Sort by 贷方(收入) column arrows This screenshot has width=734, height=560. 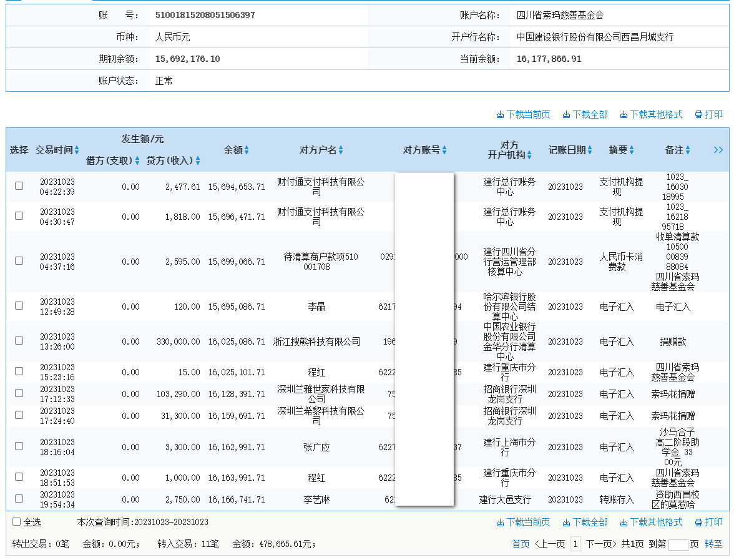[x=198, y=160]
